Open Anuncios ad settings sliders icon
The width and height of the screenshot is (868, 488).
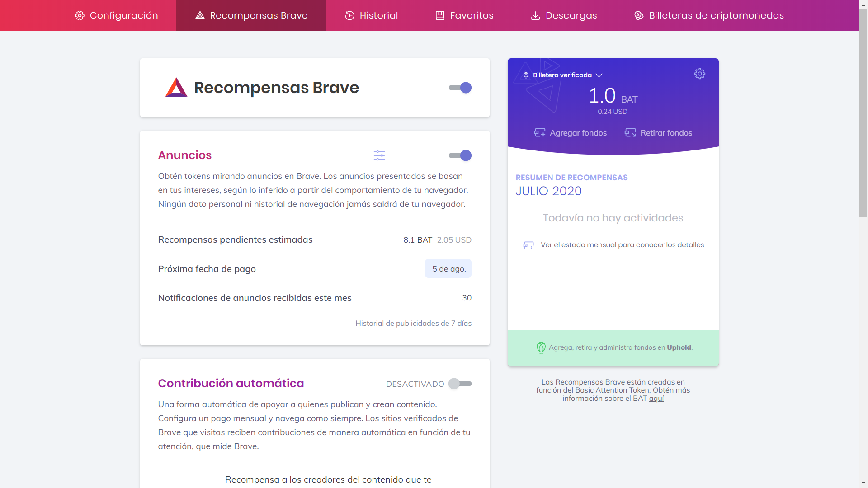tap(379, 155)
